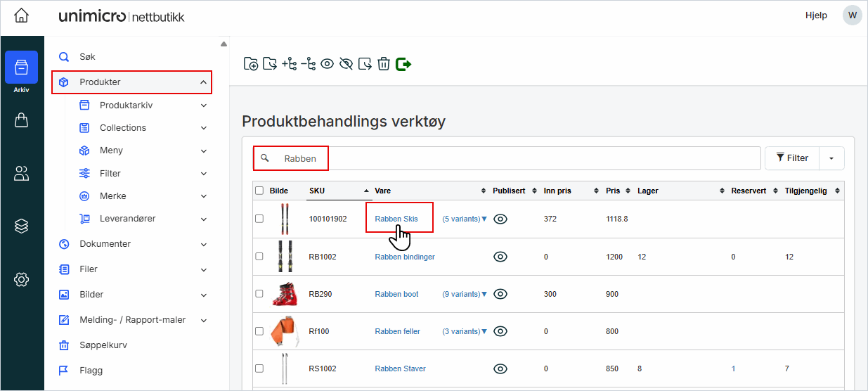Open the dropdown arrow next to Filter
Viewport: 868px width, 391px height.
point(831,158)
